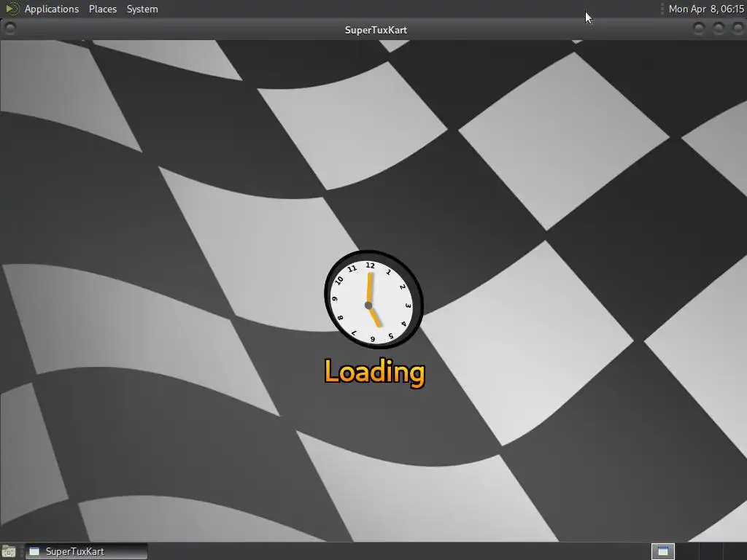Open the System menu
Viewport: 747px width, 560px height.
click(x=142, y=9)
